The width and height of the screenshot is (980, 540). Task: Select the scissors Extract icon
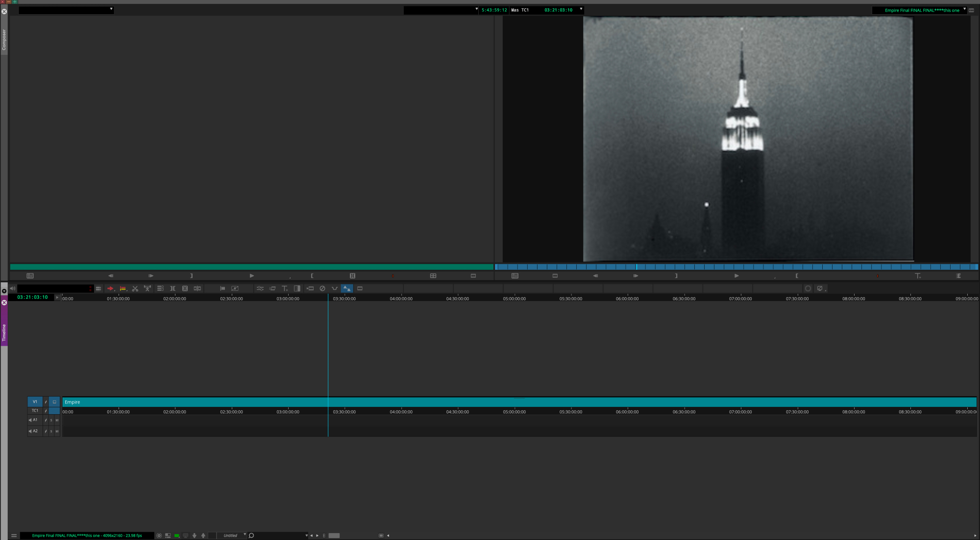(x=135, y=289)
